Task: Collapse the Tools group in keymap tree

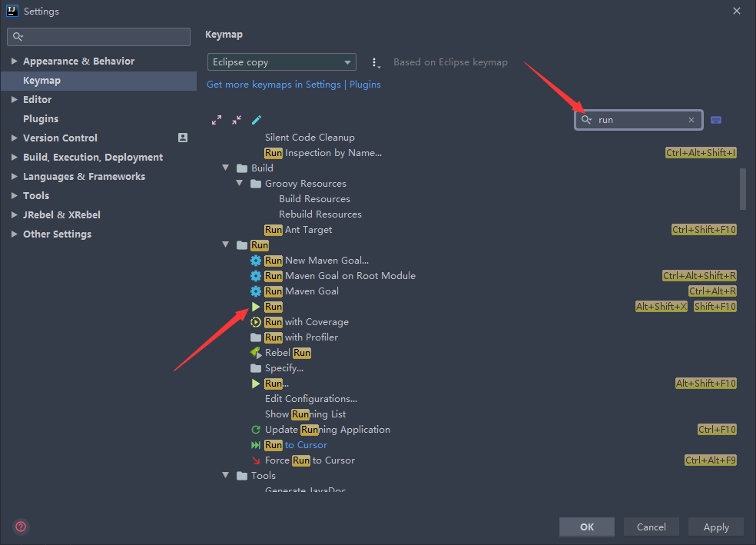Action: 226,476
